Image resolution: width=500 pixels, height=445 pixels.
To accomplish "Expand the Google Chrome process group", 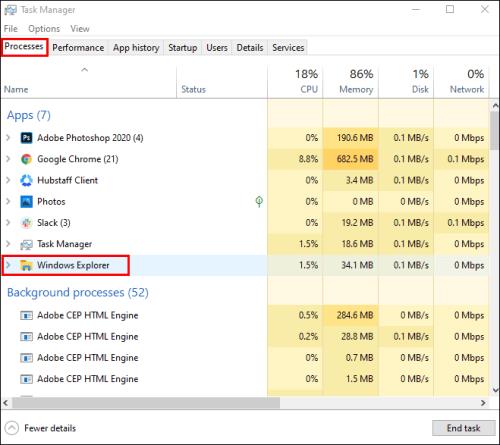I will click(8, 159).
